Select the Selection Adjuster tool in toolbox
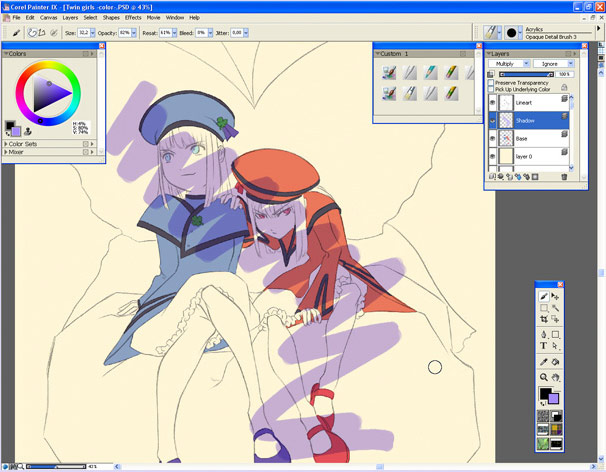 point(555,319)
